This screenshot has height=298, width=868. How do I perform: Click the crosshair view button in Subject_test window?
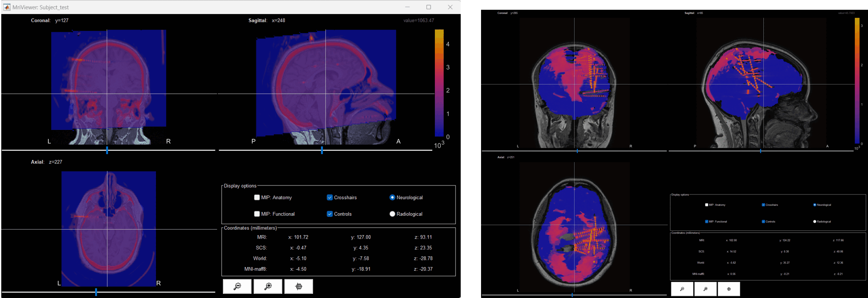pos(299,287)
